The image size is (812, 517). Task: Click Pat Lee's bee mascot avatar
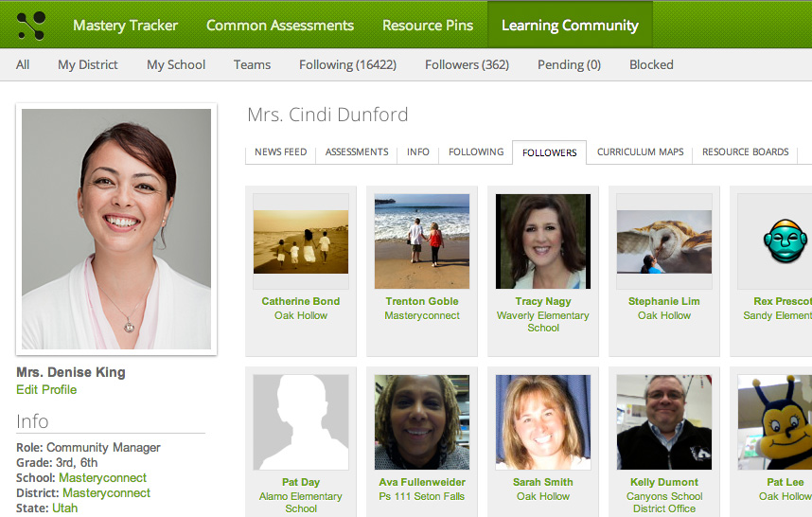775,422
